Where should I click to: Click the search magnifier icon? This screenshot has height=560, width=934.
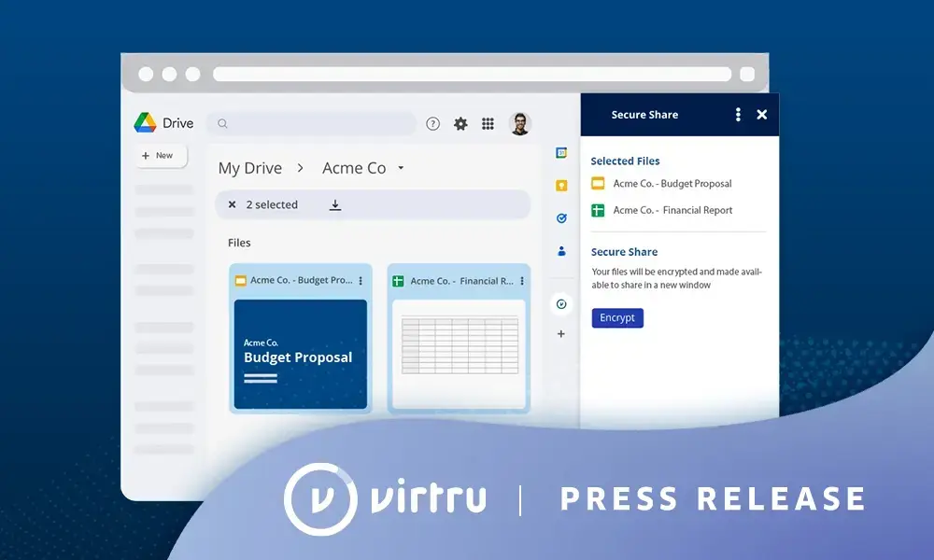coord(223,124)
